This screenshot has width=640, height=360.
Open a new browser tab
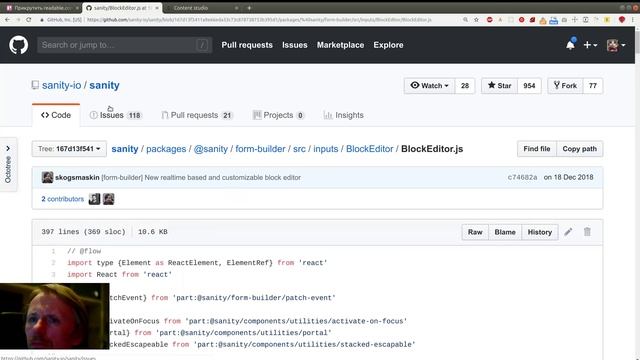click(x=249, y=8)
